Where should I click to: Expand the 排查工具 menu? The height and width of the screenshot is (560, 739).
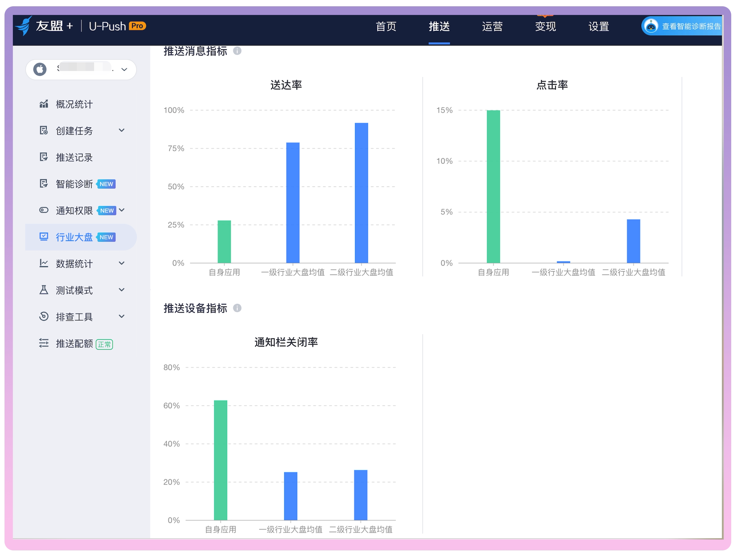tap(122, 317)
